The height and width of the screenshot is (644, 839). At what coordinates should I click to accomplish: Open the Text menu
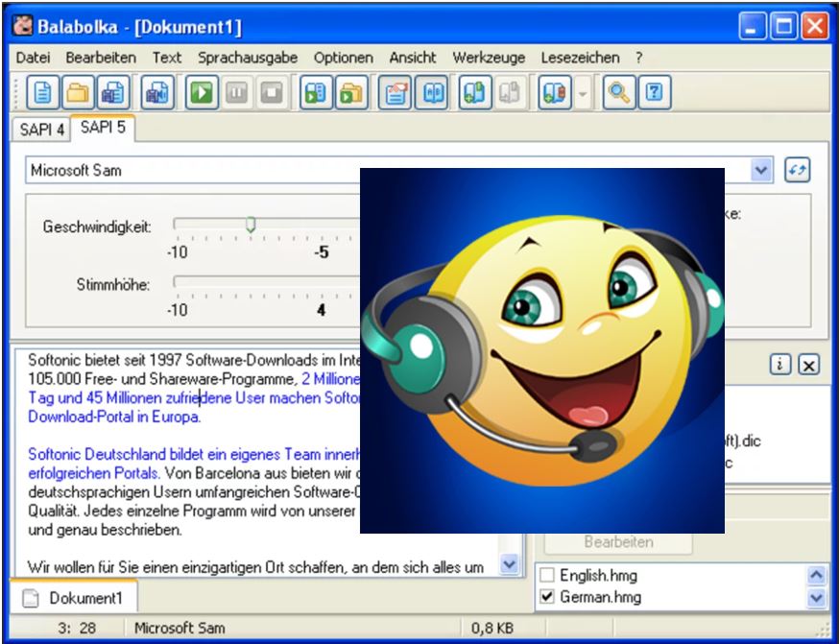pos(167,58)
